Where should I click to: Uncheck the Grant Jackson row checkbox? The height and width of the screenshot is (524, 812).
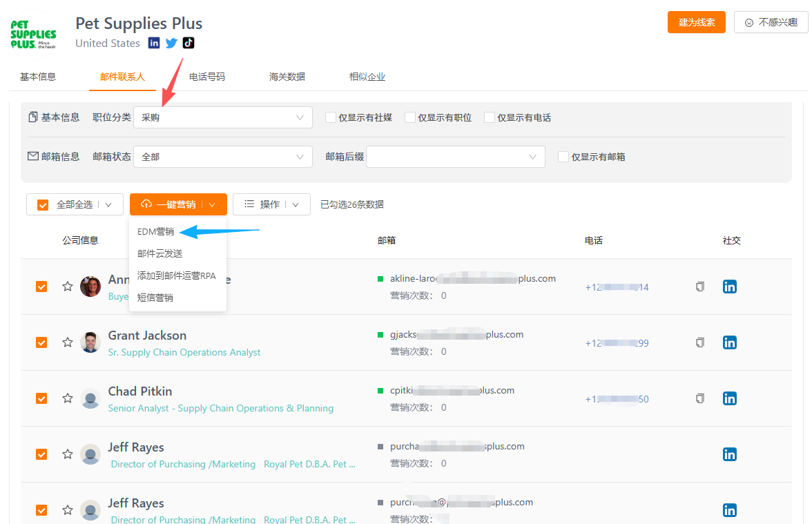(x=41, y=342)
